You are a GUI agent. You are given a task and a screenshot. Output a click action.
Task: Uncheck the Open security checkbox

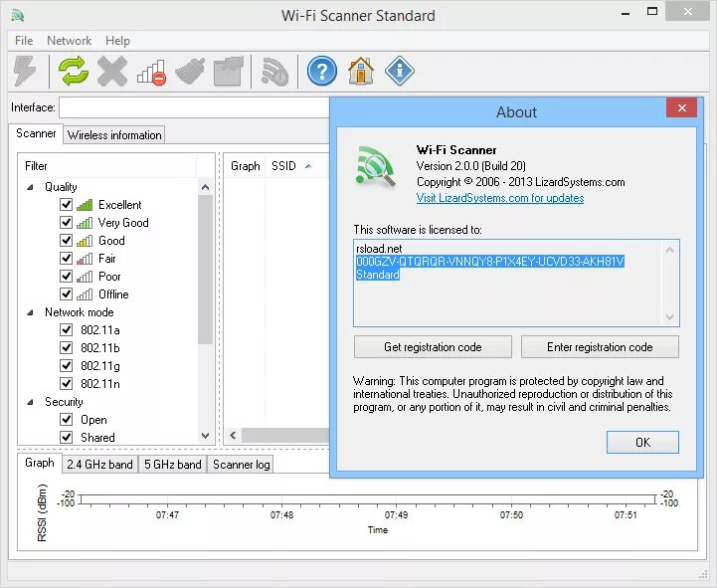(67, 419)
